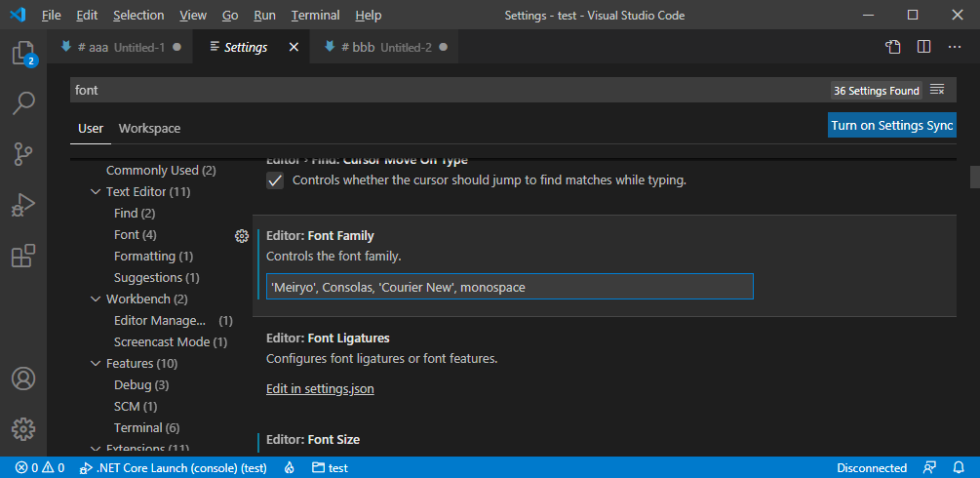980x478 pixels.
Task: Click the settings vertical scrollbar thumb
Action: (974, 177)
